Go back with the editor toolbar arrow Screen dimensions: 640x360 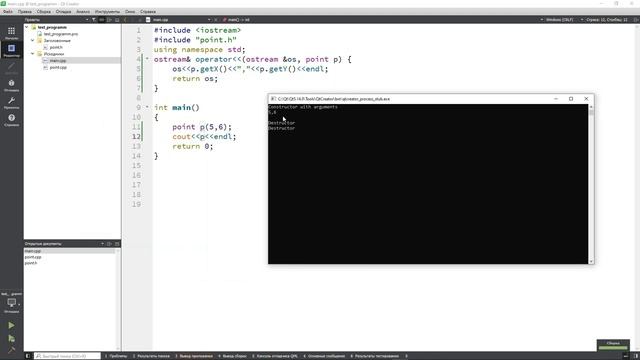click(x=125, y=20)
